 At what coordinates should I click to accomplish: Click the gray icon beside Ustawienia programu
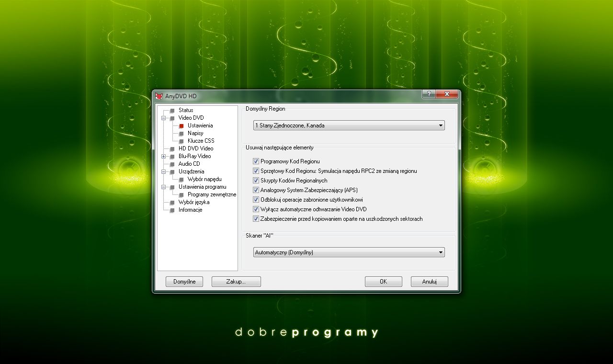point(172,187)
